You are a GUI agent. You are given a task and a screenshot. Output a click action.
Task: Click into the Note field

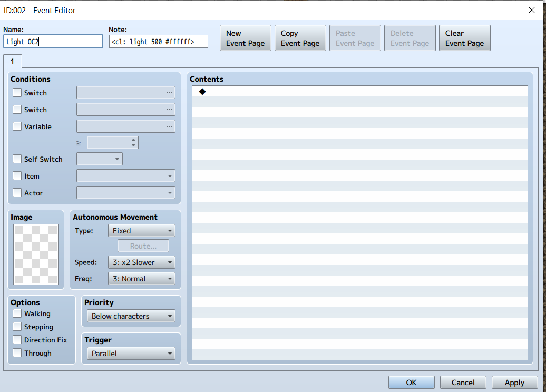tap(159, 42)
